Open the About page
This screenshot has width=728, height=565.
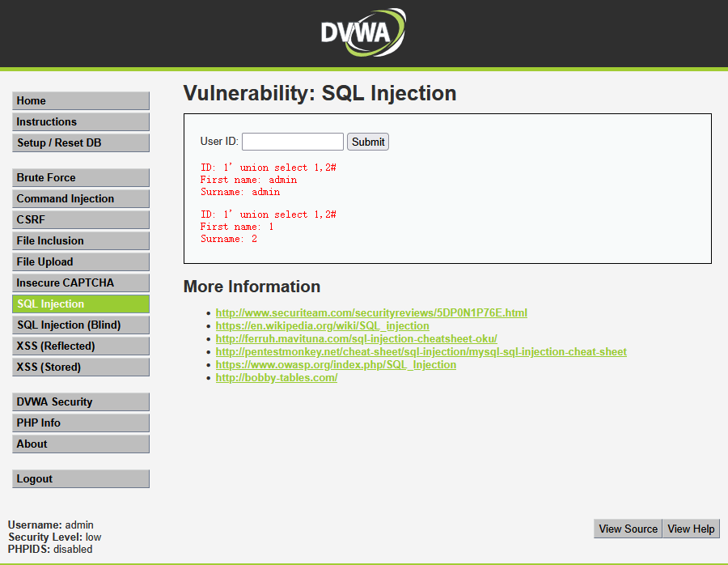tap(81, 444)
